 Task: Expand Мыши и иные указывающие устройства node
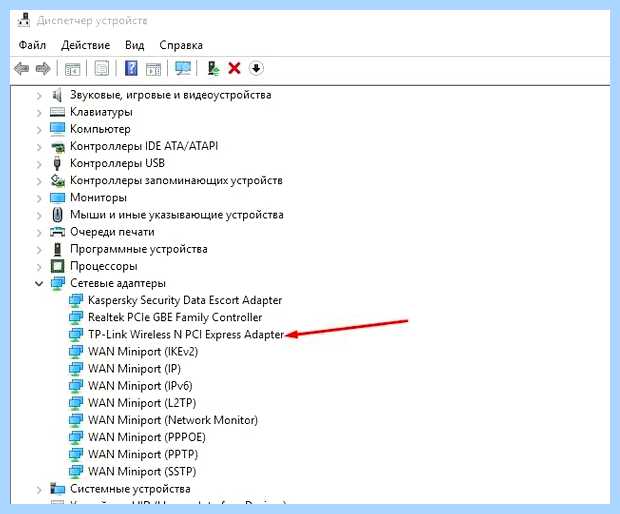(39, 215)
